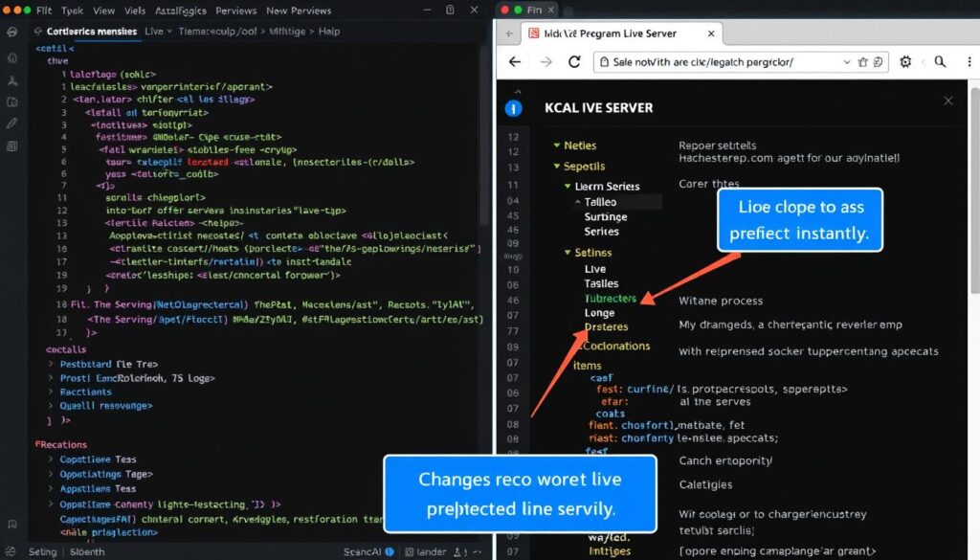Click the ScancAI status bar entry
This screenshot has width=980, height=560.
[362, 552]
